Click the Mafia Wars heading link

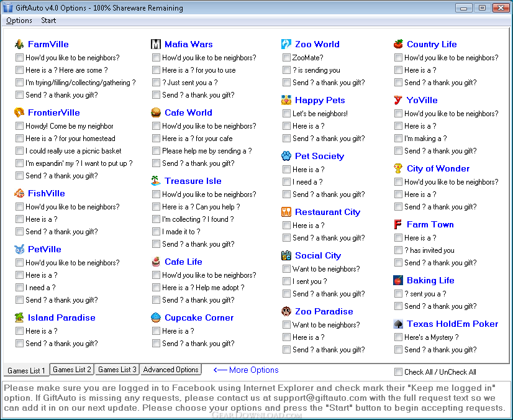tap(188, 44)
